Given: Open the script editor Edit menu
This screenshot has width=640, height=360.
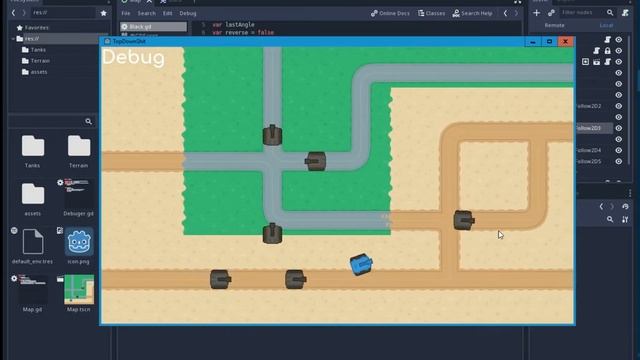Looking at the screenshot, I should pos(167,13).
